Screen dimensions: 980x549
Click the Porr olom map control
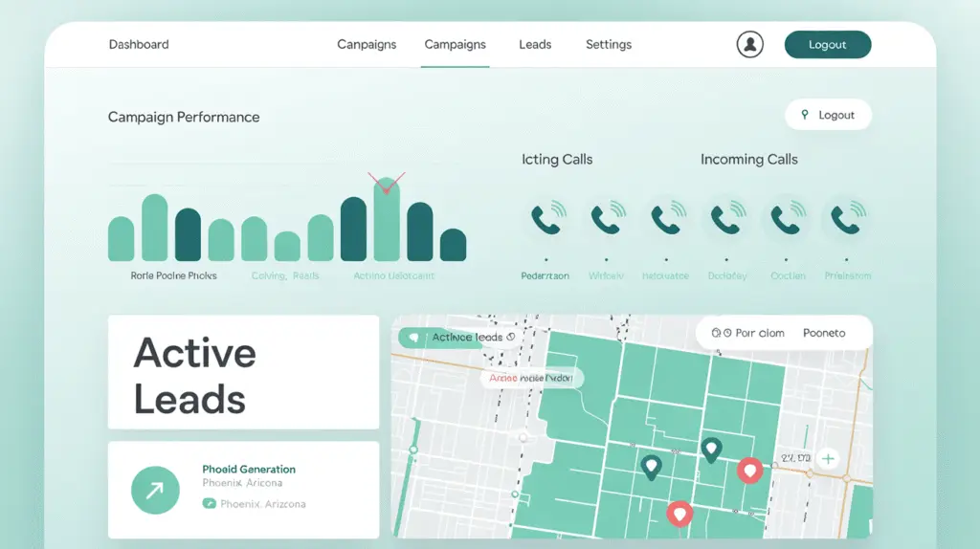tap(748, 333)
